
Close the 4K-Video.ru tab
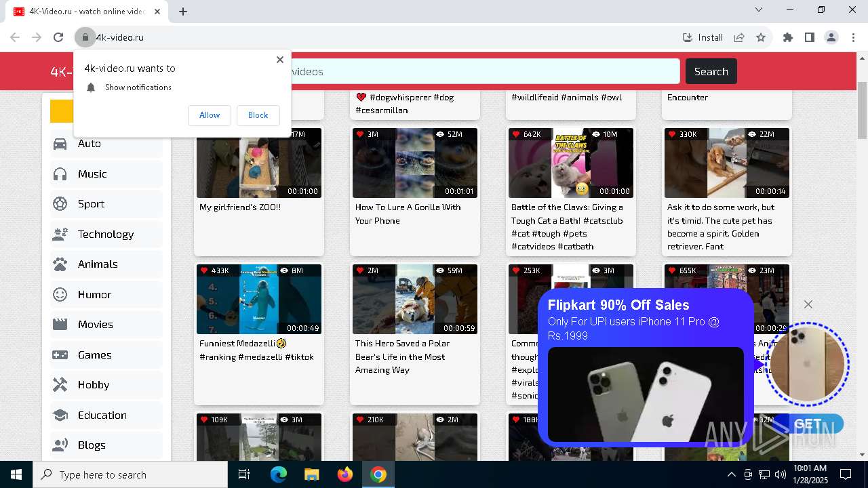point(158,12)
